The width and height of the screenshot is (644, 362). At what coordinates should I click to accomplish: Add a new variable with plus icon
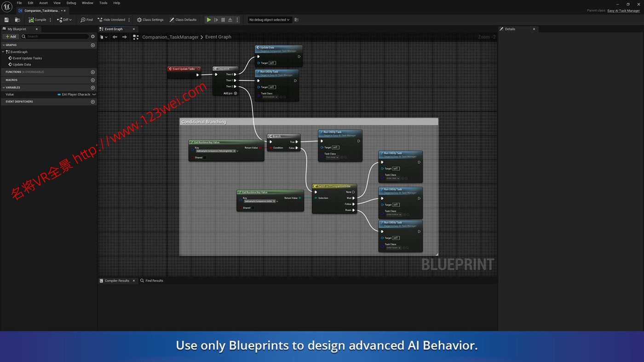[x=93, y=88]
